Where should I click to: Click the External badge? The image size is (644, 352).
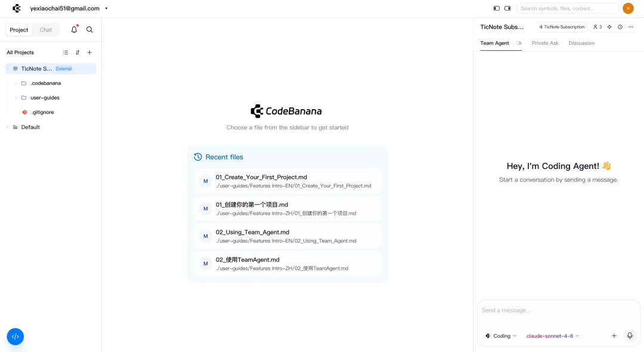click(x=64, y=69)
